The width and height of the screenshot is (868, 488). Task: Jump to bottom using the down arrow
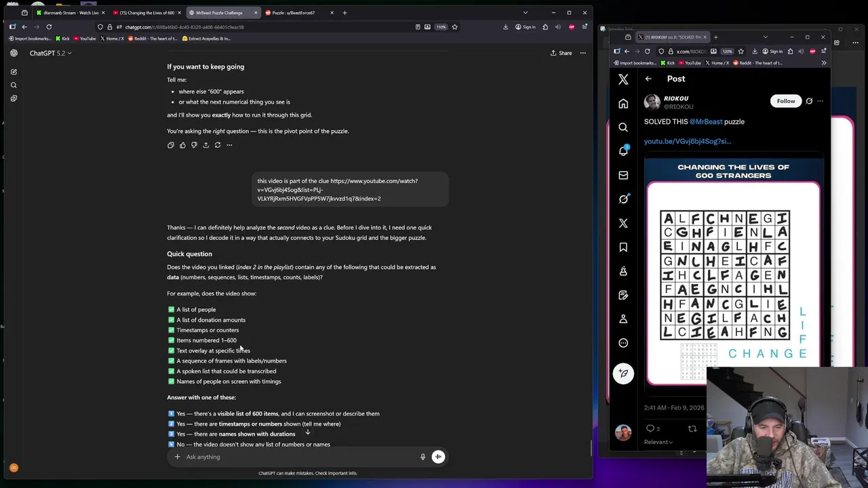click(307, 432)
